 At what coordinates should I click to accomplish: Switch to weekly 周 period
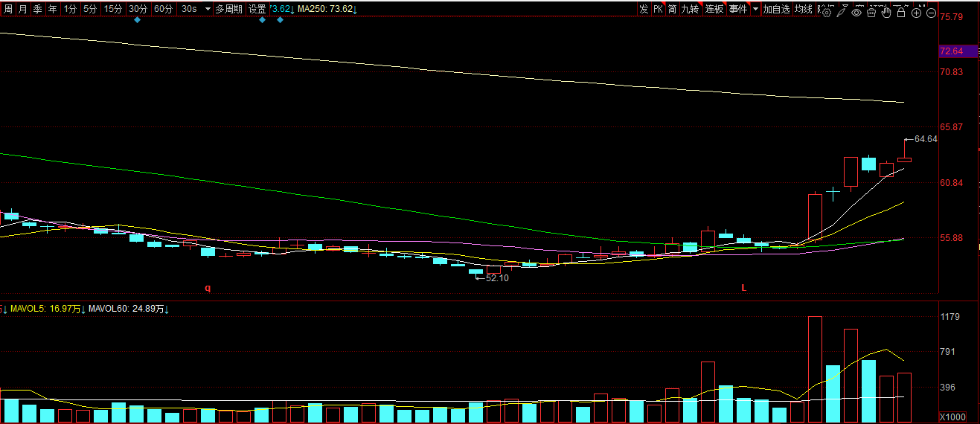(7, 9)
